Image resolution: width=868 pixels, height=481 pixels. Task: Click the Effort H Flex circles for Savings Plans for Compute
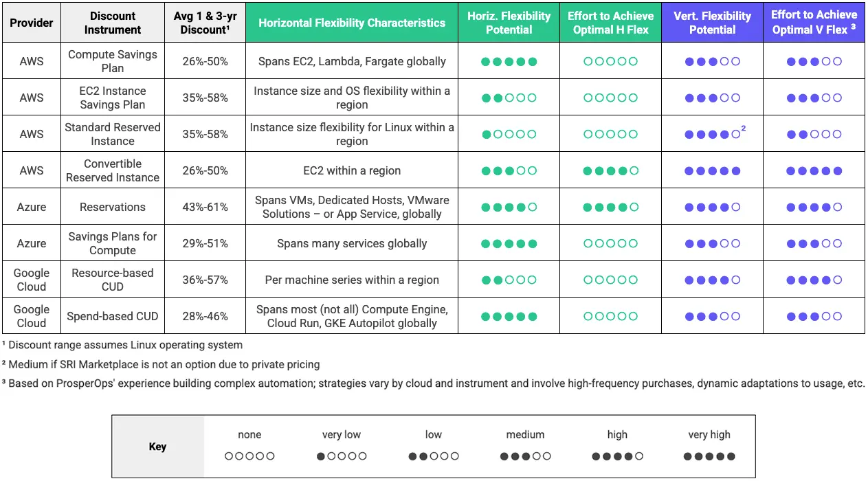coord(610,244)
